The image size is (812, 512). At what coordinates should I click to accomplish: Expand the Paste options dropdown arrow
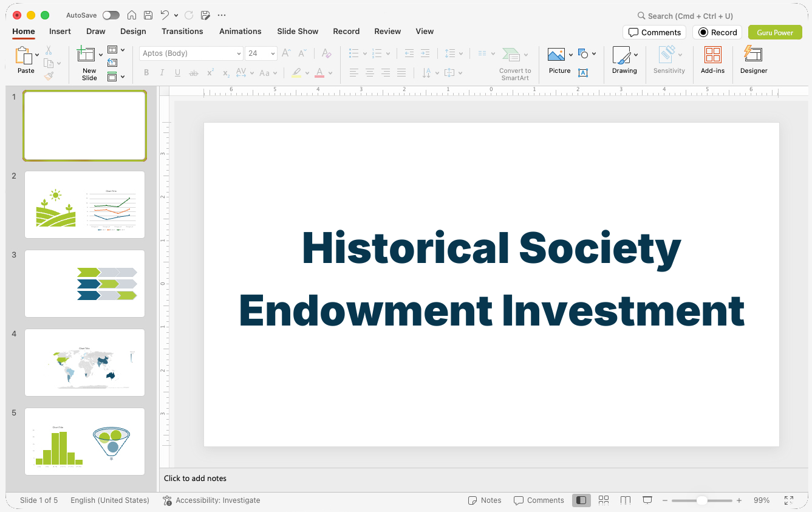tap(37, 55)
